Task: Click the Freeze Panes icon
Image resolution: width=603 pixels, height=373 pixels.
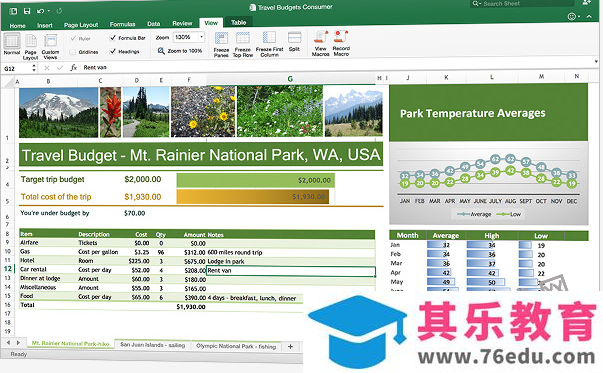Action: (222, 38)
